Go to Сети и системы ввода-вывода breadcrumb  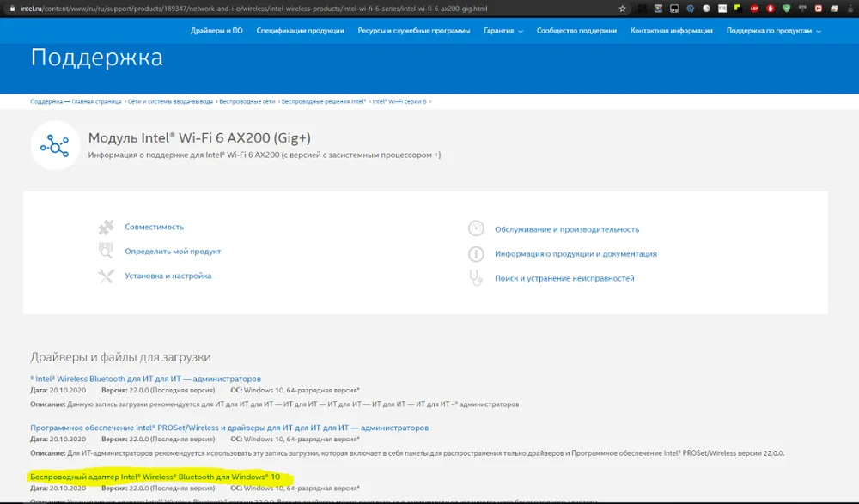click(x=170, y=101)
